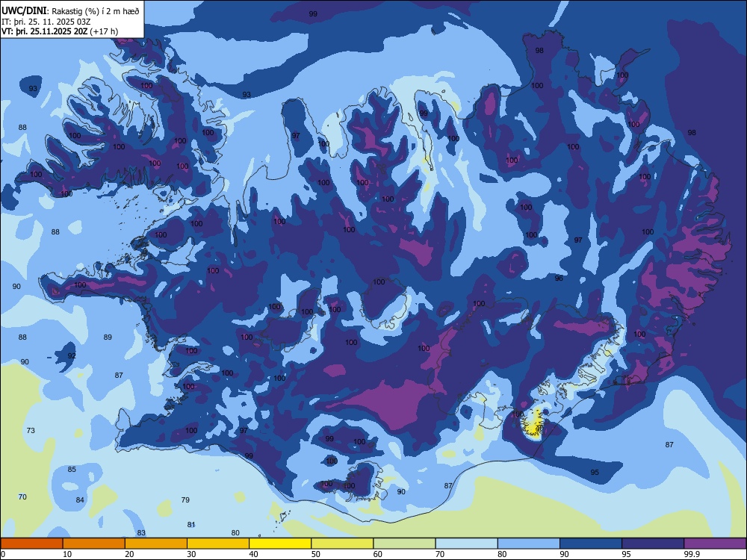Screen dimensions: 747x560
Task: Select the orange 10–20 legend color segment
Action: pyautogui.click(x=94, y=544)
